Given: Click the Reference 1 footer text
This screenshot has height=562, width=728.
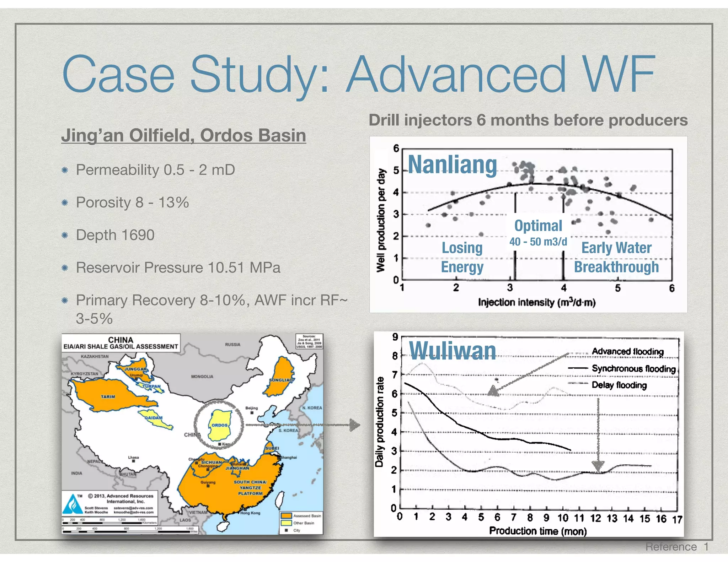Looking at the screenshot, I should 677,547.
